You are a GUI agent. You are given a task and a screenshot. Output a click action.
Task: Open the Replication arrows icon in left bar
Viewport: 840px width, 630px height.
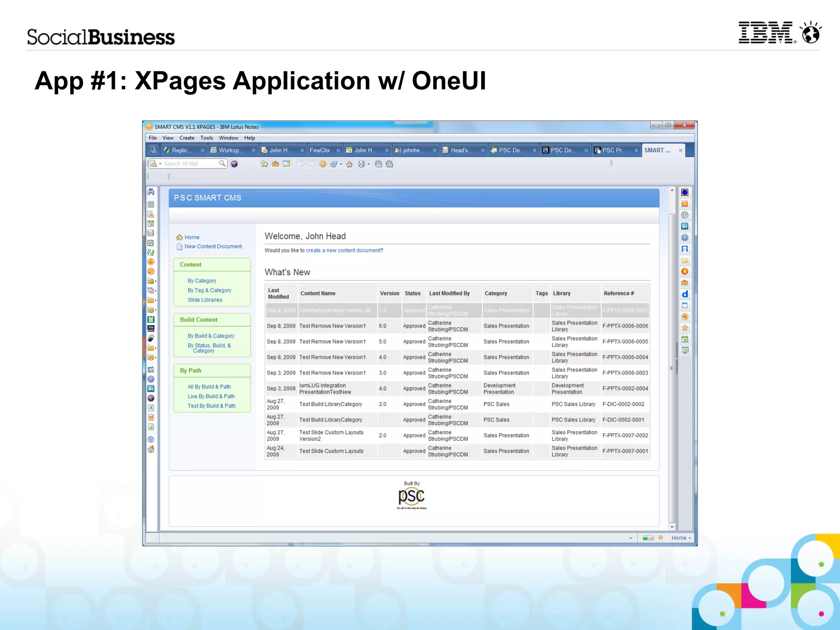pos(151,252)
